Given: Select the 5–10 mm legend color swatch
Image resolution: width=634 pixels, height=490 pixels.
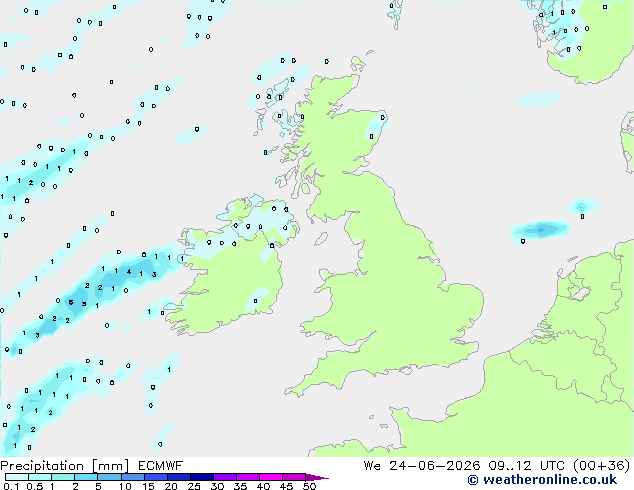Looking at the screenshot, I should (109, 477).
